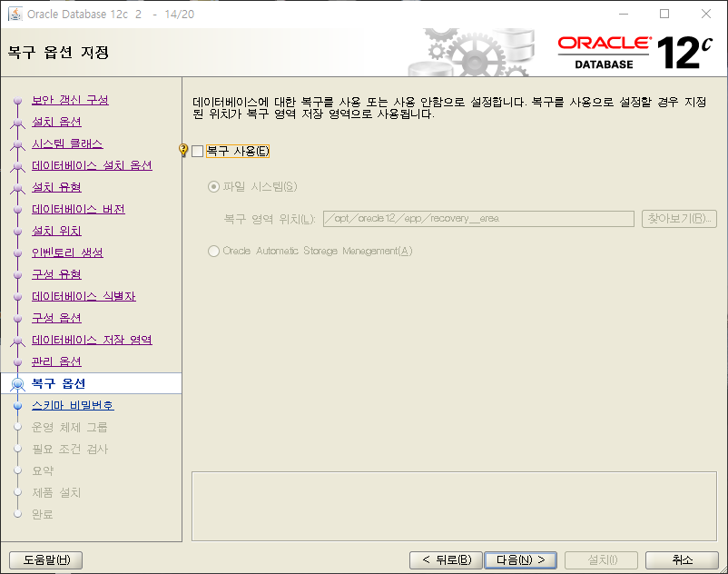Go to 데이터베이스 버전 step
Viewport: 728px width, 574px height.
point(78,209)
